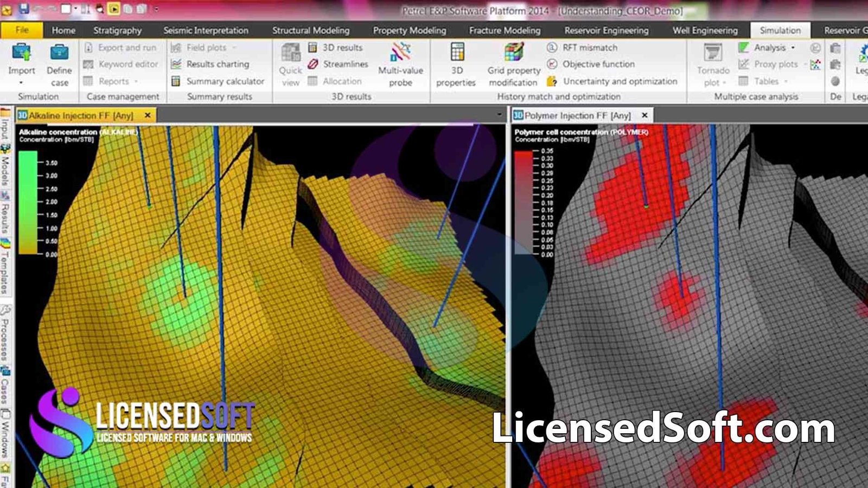Open Uncertainty and optimization

(x=612, y=81)
